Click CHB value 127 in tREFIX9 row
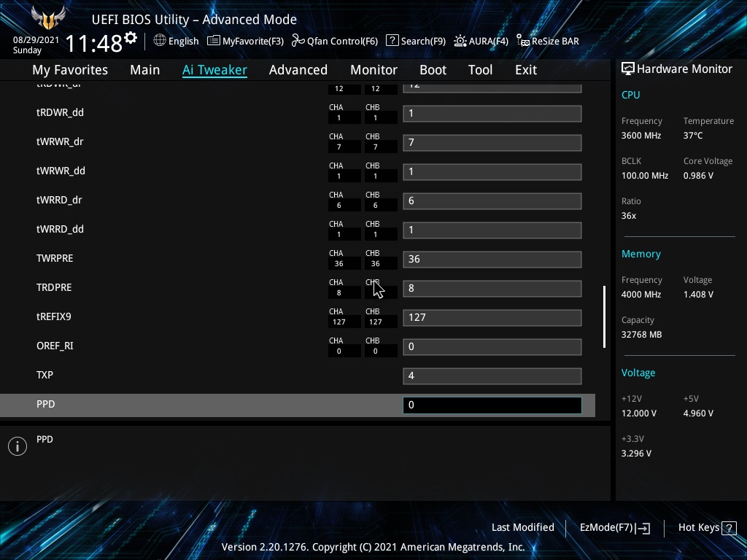 tap(376, 322)
